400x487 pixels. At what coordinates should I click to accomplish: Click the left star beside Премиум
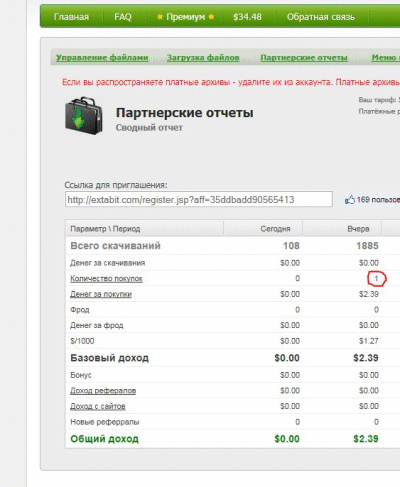point(160,17)
